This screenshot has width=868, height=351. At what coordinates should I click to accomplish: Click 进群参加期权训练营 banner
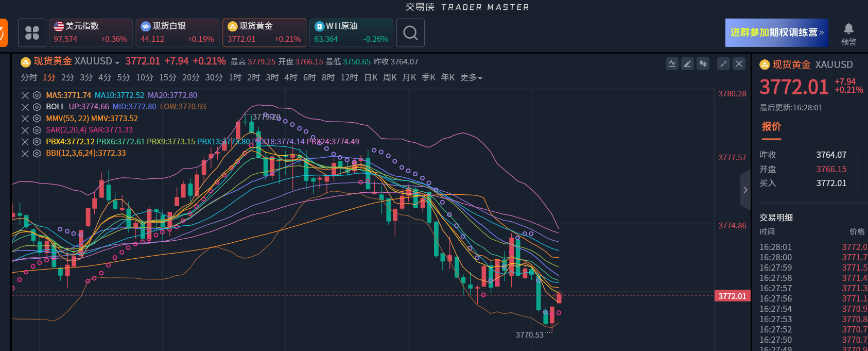[776, 33]
